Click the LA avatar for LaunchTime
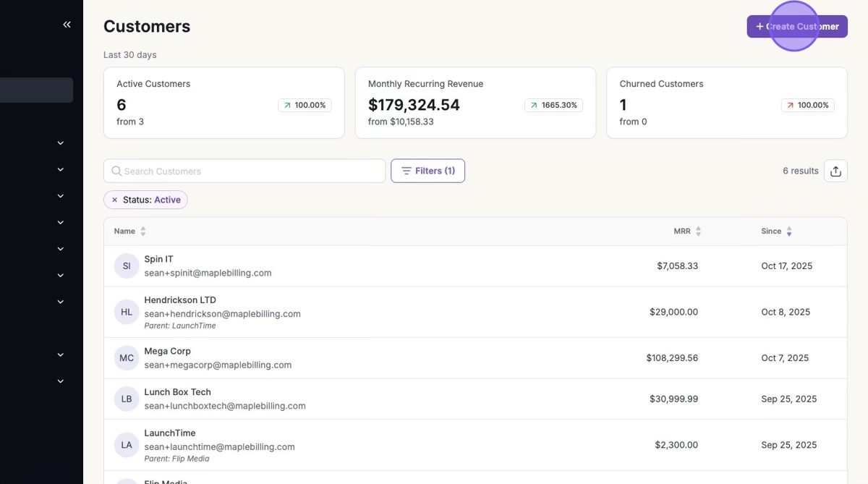This screenshot has width=868, height=484. tap(127, 445)
